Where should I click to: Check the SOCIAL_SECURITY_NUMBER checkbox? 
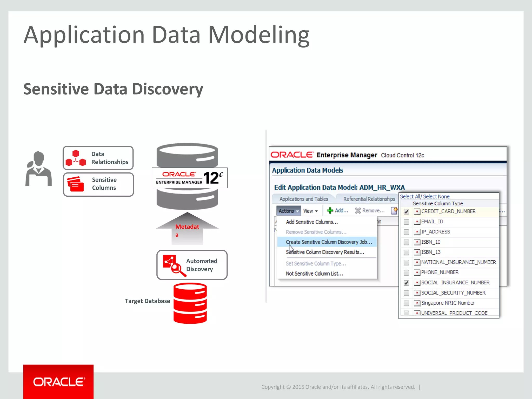tap(407, 293)
